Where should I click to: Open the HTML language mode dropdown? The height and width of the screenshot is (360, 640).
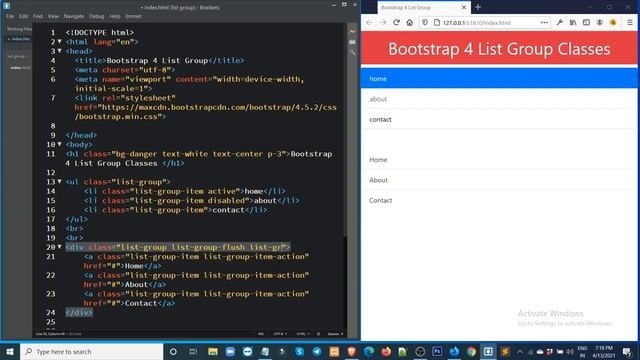[303, 334]
